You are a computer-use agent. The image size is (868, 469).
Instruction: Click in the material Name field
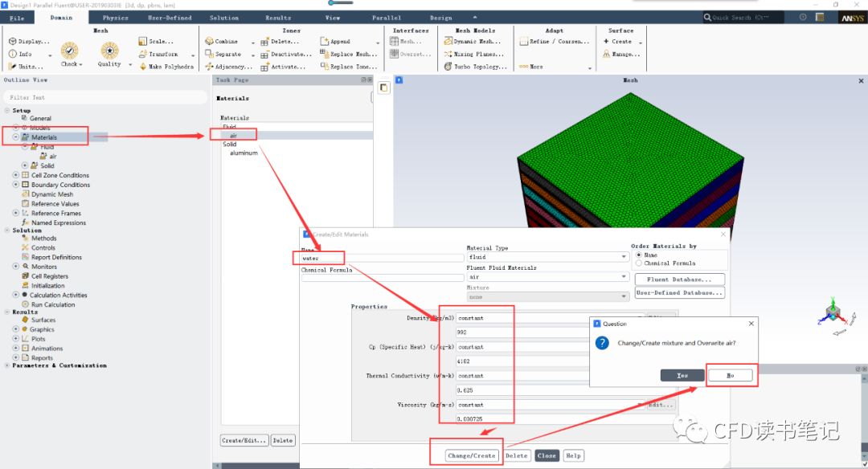pos(382,259)
